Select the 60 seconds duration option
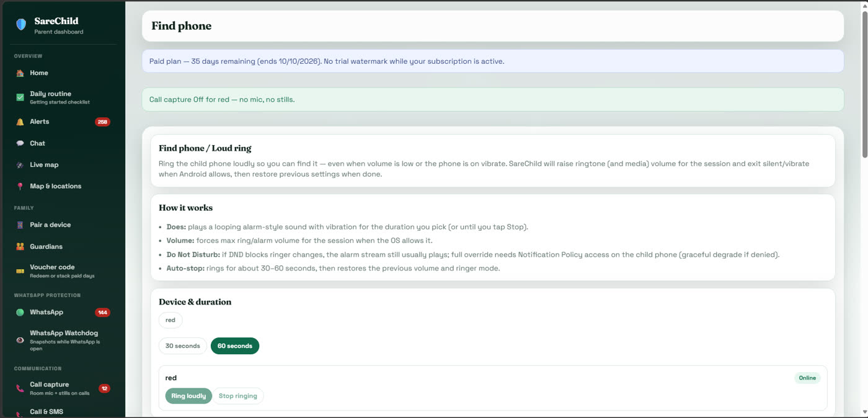868x418 pixels. coord(235,346)
